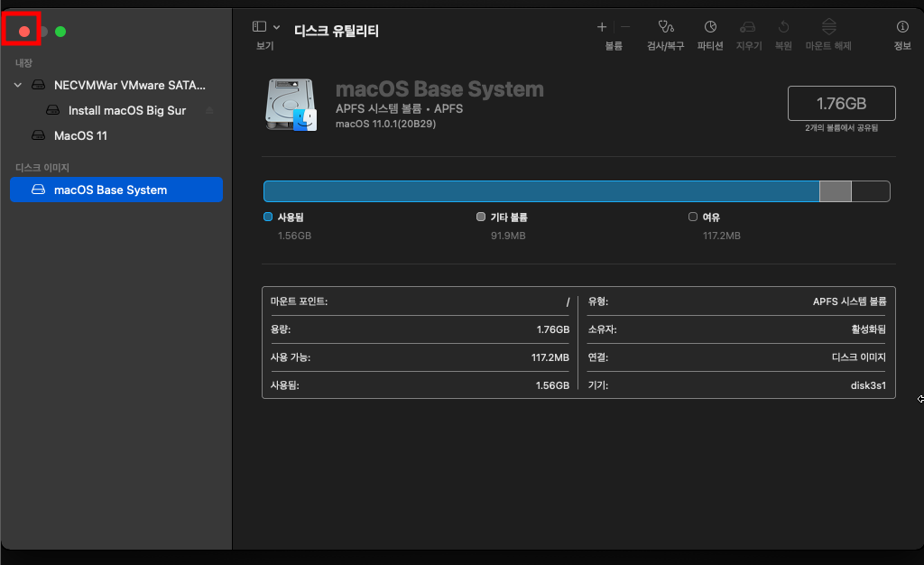
Task: Collapse the NECVMWar VMware SATA disk tree
Action: pos(18,85)
